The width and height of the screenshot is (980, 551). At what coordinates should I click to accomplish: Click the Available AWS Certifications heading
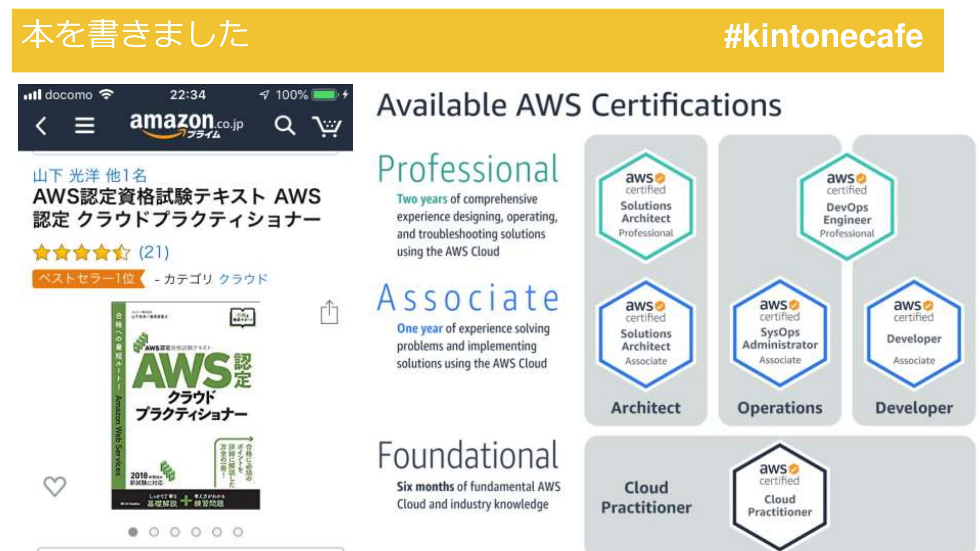tap(579, 105)
